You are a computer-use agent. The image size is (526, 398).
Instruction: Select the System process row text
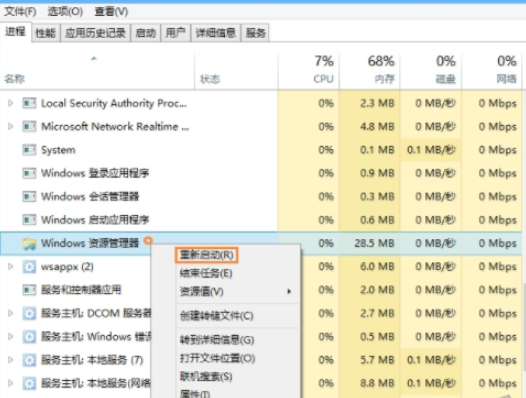pos(58,150)
